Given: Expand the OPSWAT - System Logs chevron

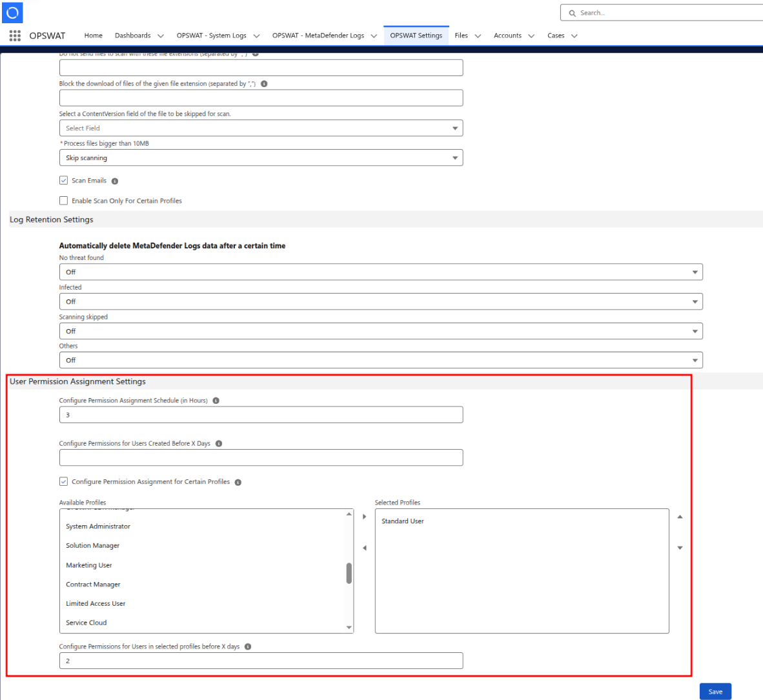Looking at the screenshot, I should point(256,36).
